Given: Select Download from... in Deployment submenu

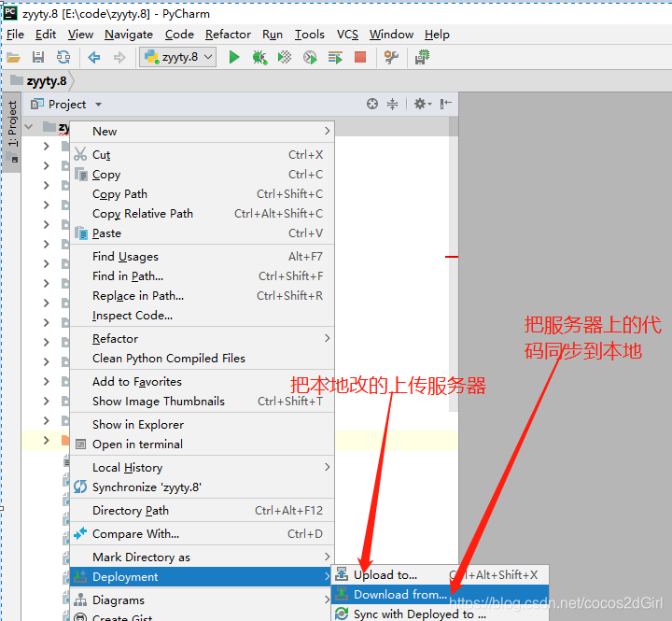Looking at the screenshot, I should tap(441, 595).
